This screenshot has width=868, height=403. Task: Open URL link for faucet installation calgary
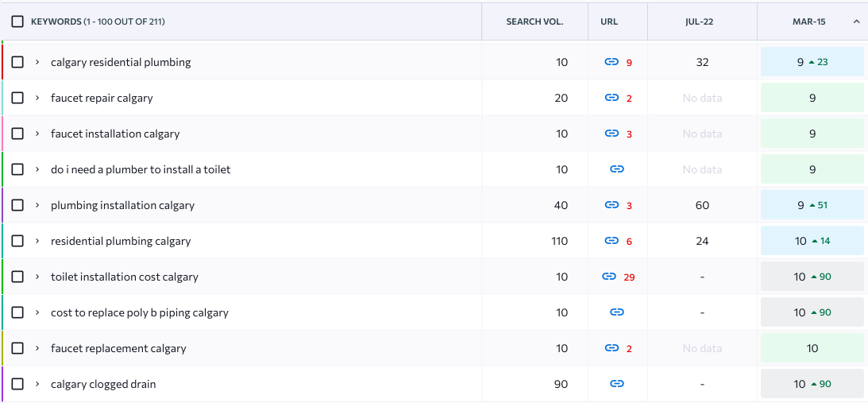tap(611, 134)
